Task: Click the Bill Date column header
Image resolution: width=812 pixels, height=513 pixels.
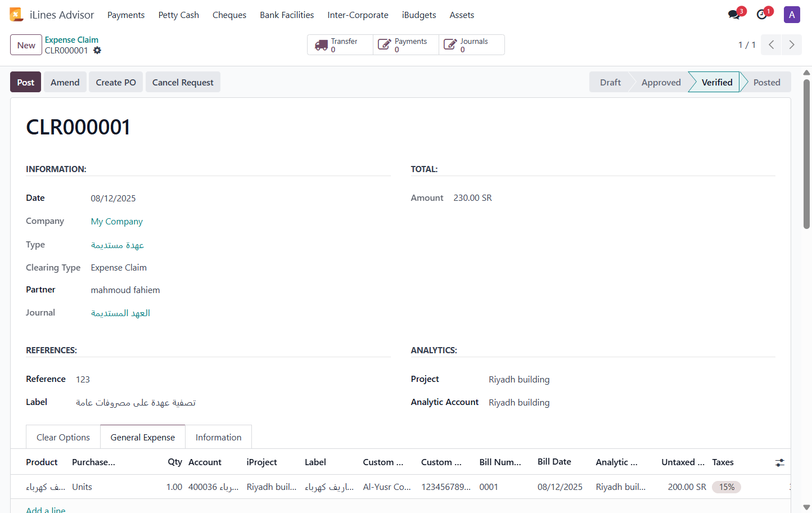Action: pyautogui.click(x=554, y=462)
